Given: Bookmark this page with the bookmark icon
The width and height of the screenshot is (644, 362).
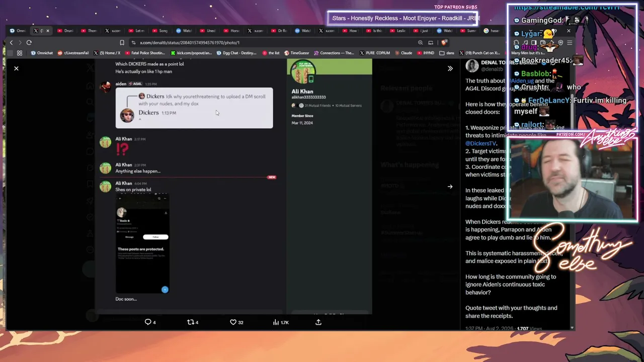Looking at the screenshot, I should pyautogui.click(x=122, y=43).
